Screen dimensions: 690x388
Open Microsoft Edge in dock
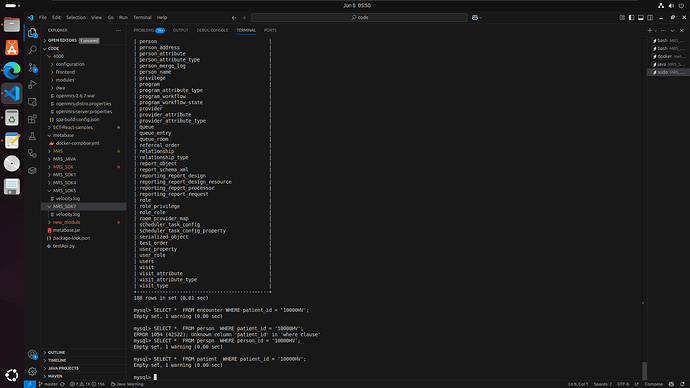coord(12,70)
